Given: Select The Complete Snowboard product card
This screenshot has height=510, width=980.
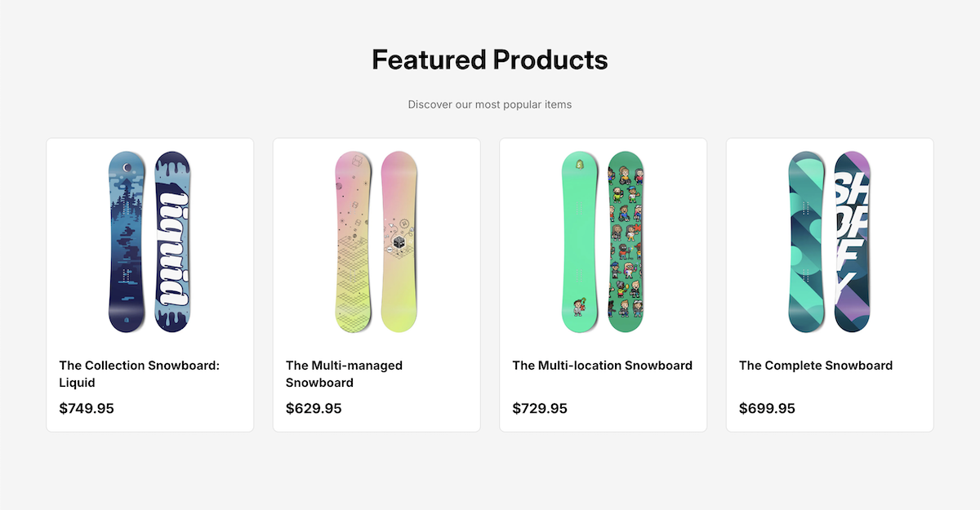Looking at the screenshot, I should point(830,284).
